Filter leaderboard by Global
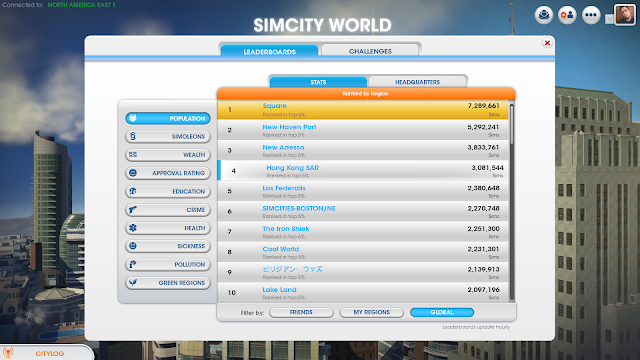The width and height of the screenshot is (640, 360). (442, 312)
